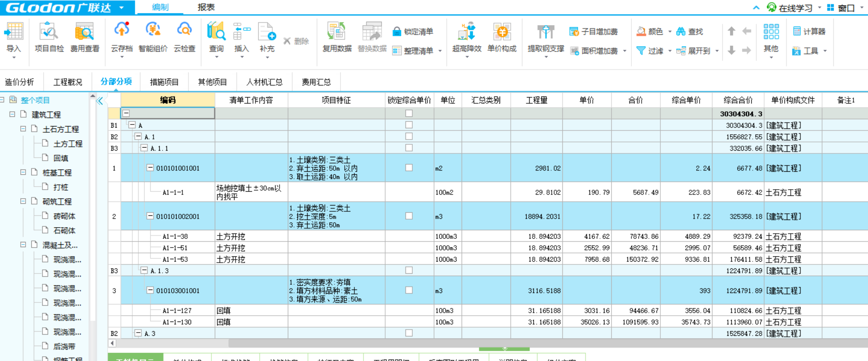Toggle lock checkbox for row A.1.1
868x361 pixels.
409,148
